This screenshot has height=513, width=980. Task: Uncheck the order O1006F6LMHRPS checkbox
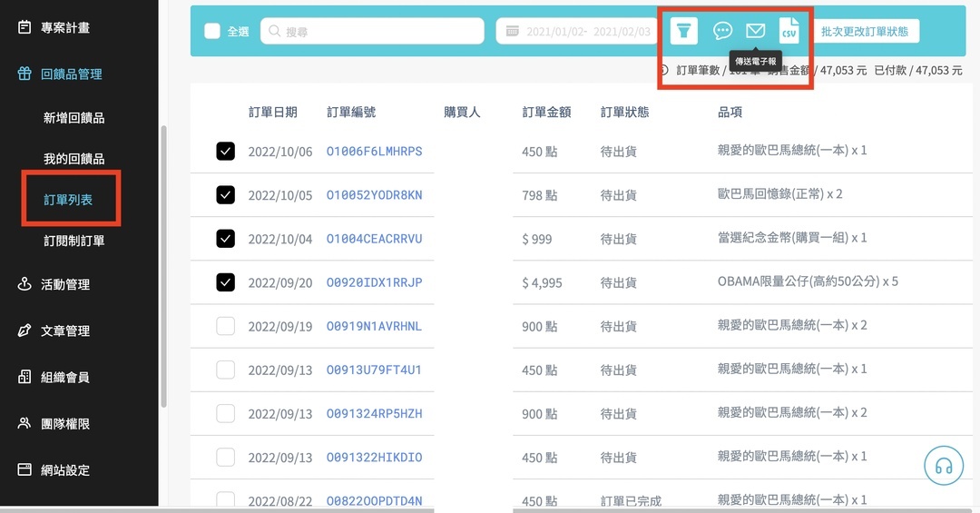[225, 152]
